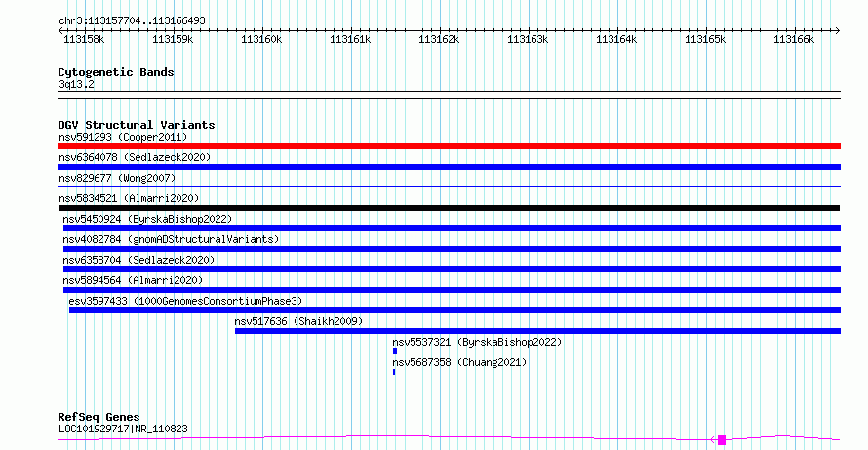The width and height of the screenshot is (868, 450).
Task: Click the nsv5834521 (Almarri2020) label
Action: coord(129,198)
